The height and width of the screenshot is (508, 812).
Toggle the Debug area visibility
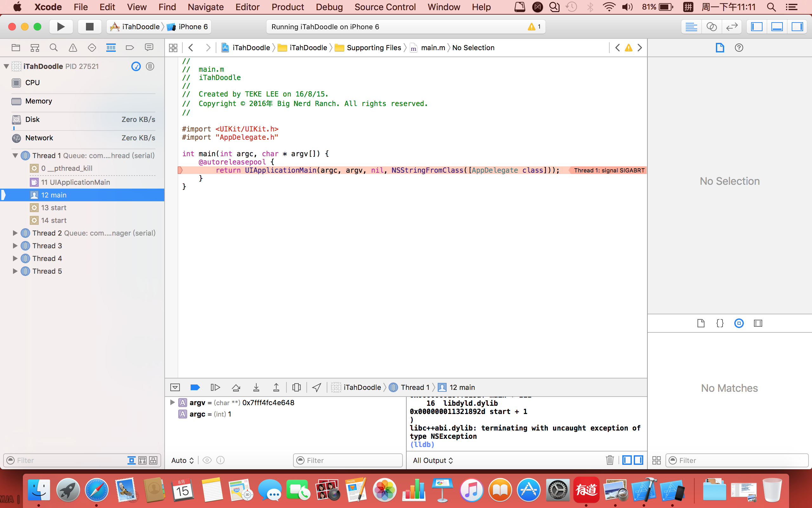coord(777,27)
